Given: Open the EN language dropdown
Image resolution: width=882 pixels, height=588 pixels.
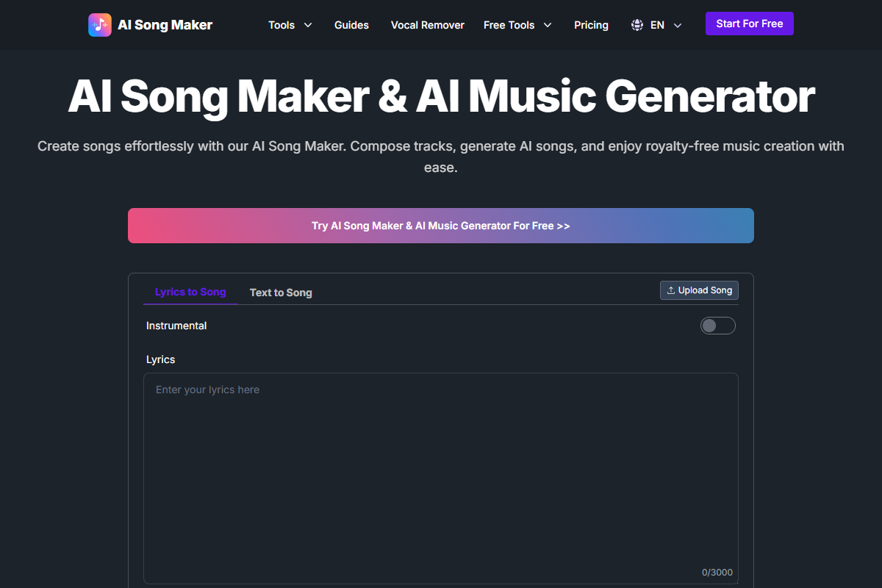Looking at the screenshot, I should (x=656, y=24).
